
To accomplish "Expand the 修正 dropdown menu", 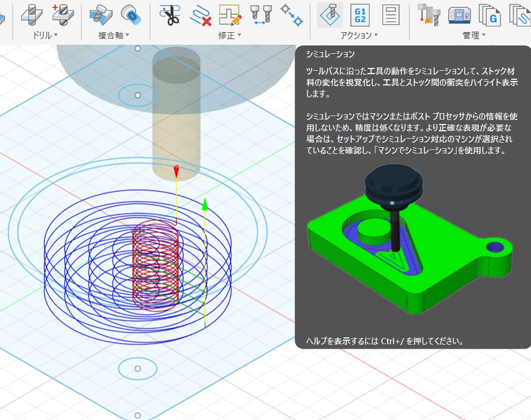I will tap(230, 35).
